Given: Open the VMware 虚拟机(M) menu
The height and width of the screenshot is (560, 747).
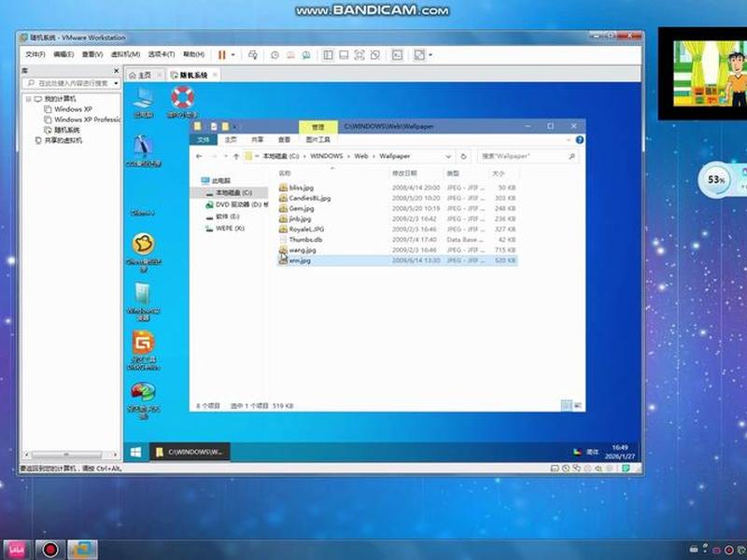Looking at the screenshot, I should pos(125,54).
